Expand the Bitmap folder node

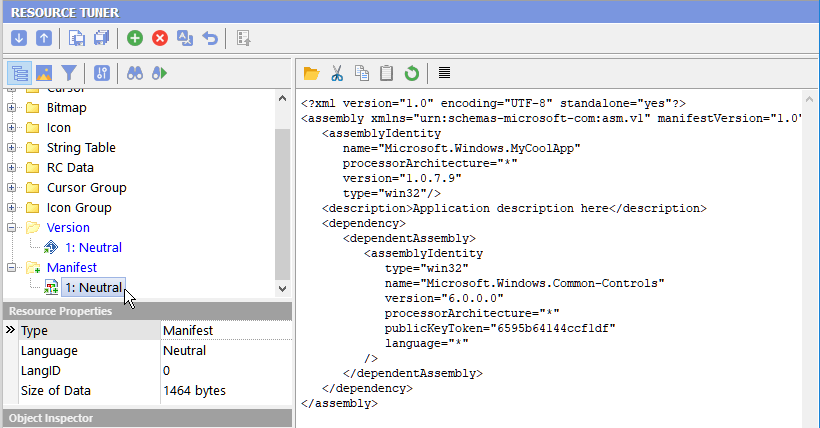pos(12,107)
